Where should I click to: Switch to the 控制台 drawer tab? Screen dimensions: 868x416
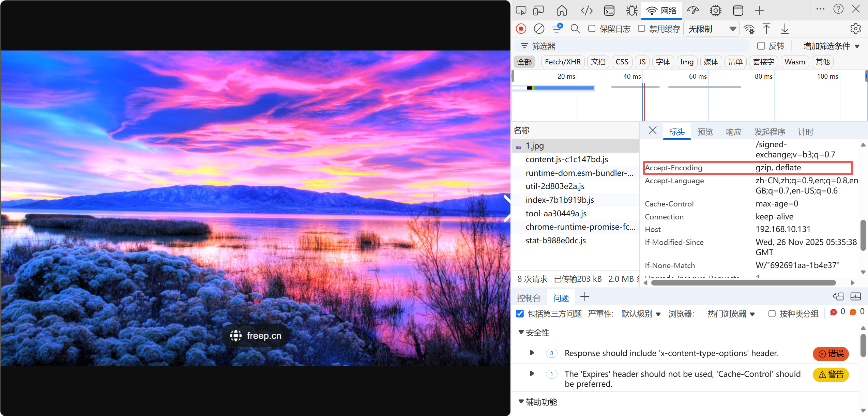(529, 298)
